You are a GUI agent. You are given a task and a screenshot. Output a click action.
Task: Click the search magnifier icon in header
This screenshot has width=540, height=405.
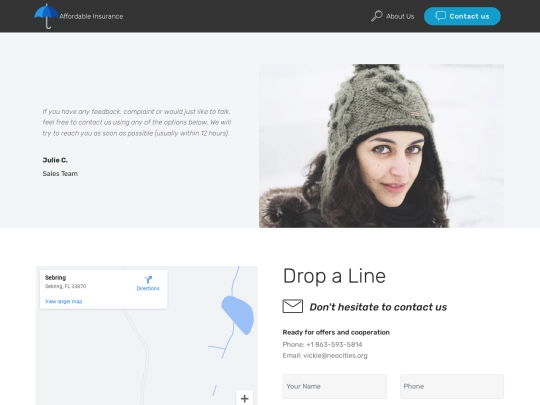pos(376,16)
